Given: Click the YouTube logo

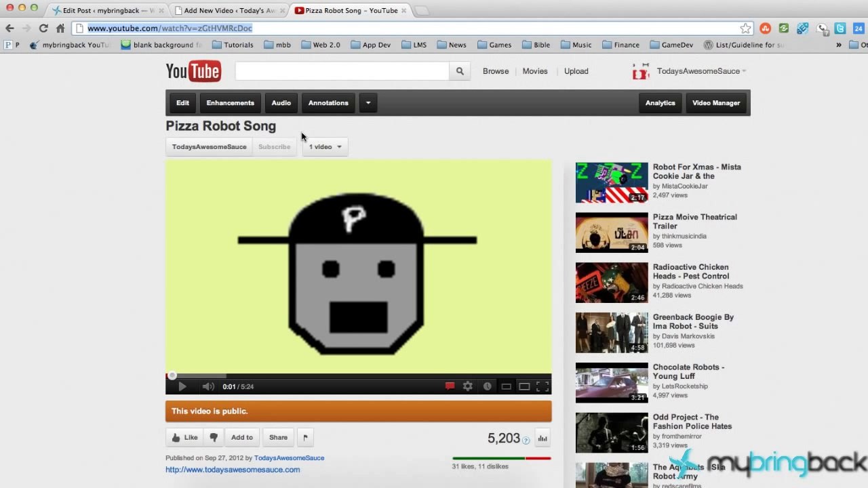Looking at the screenshot, I should click(x=193, y=71).
